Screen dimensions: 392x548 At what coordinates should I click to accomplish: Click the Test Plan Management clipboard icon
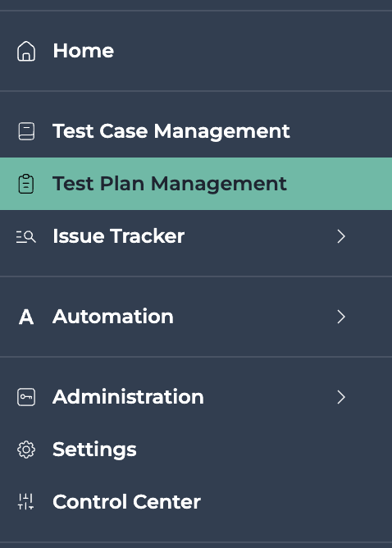(x=26, y=184)
